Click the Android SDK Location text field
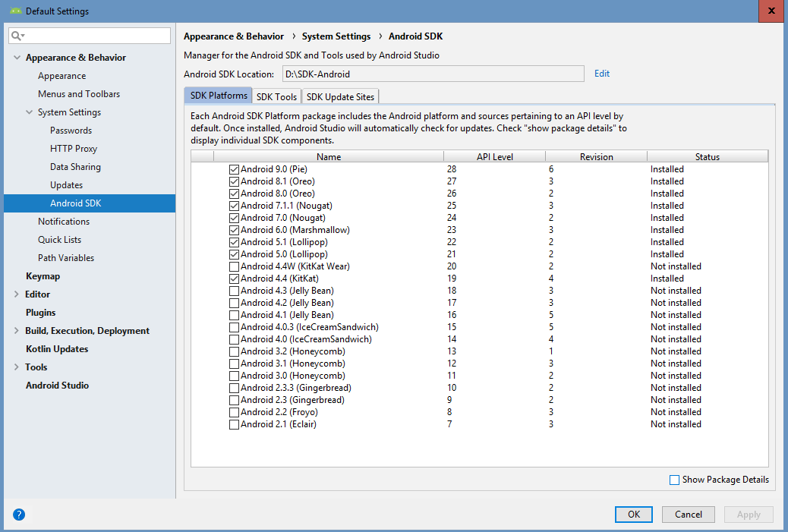 (x=433, y=74)
